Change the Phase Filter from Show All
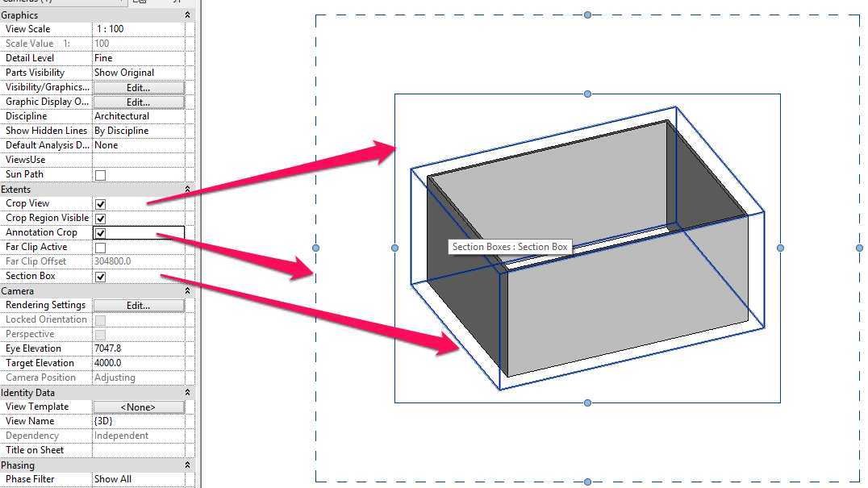868x488 pixels. coord(139,478)
